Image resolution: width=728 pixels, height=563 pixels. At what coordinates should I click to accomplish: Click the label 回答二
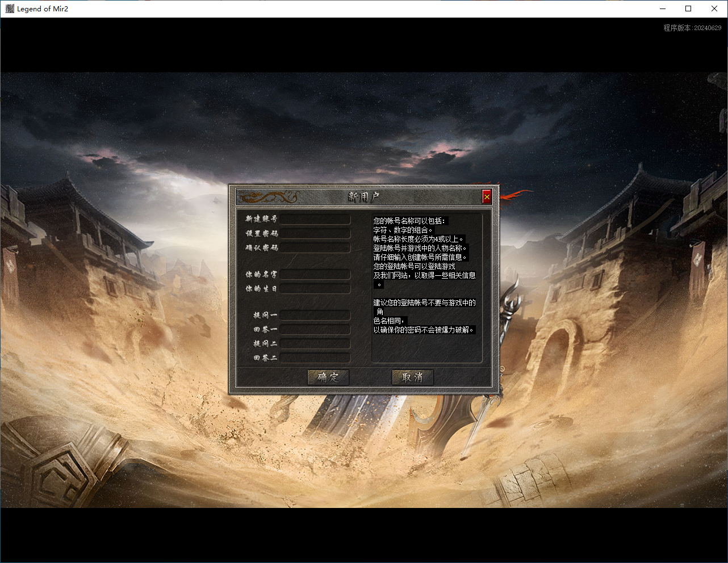coord(265,358)
